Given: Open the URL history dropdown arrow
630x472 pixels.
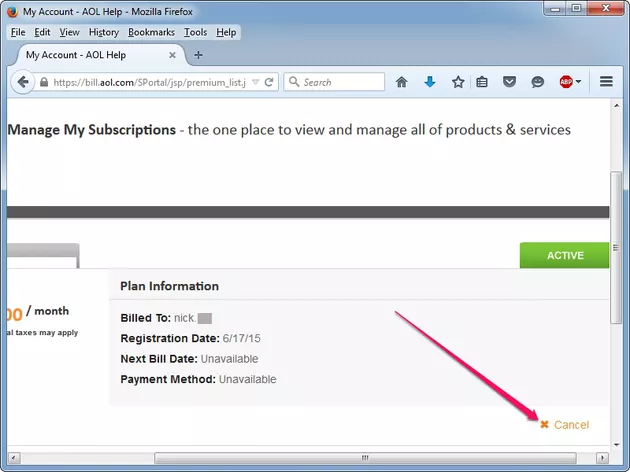Looking at the screenshot, I should point(255,82).
